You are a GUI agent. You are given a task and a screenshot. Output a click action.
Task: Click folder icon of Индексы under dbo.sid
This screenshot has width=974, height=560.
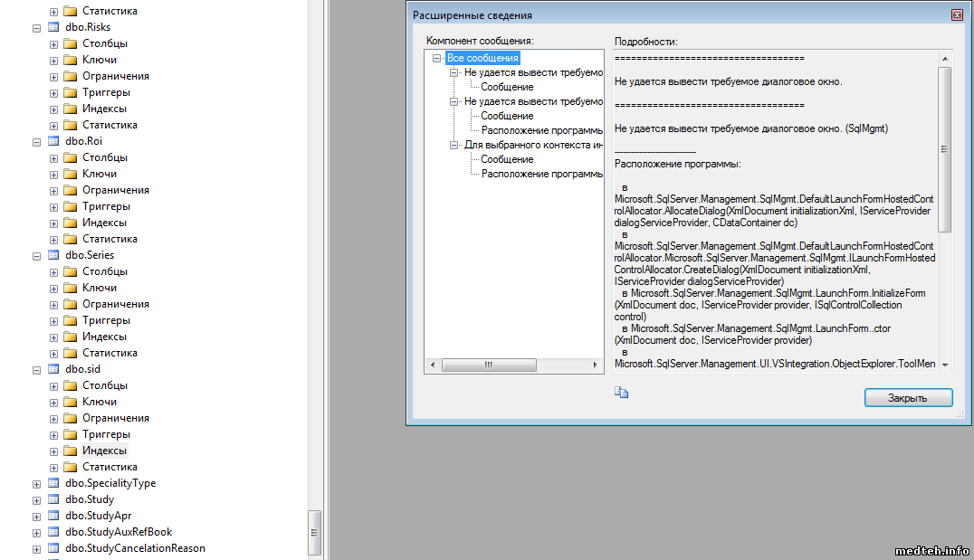pyautogui.click(x=71, y=451)
